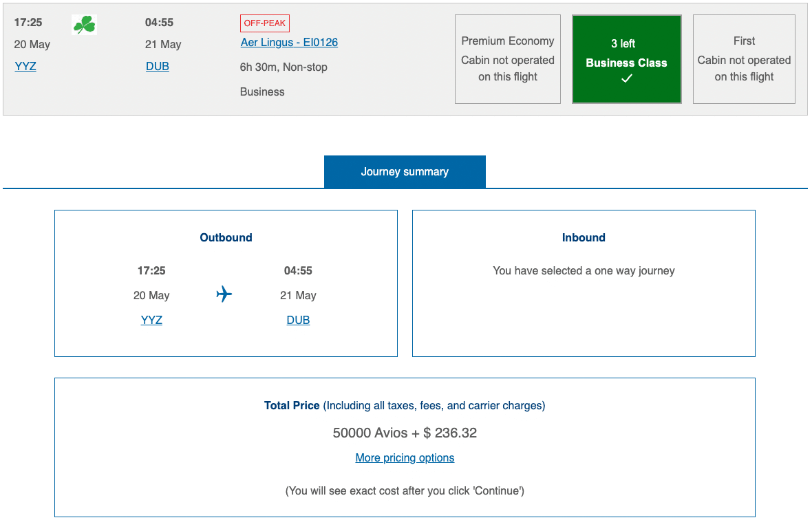Screen dimensions: 812x520
Task: Click the one way journey message
Action: pyautogui.click(x=584, y=271)
